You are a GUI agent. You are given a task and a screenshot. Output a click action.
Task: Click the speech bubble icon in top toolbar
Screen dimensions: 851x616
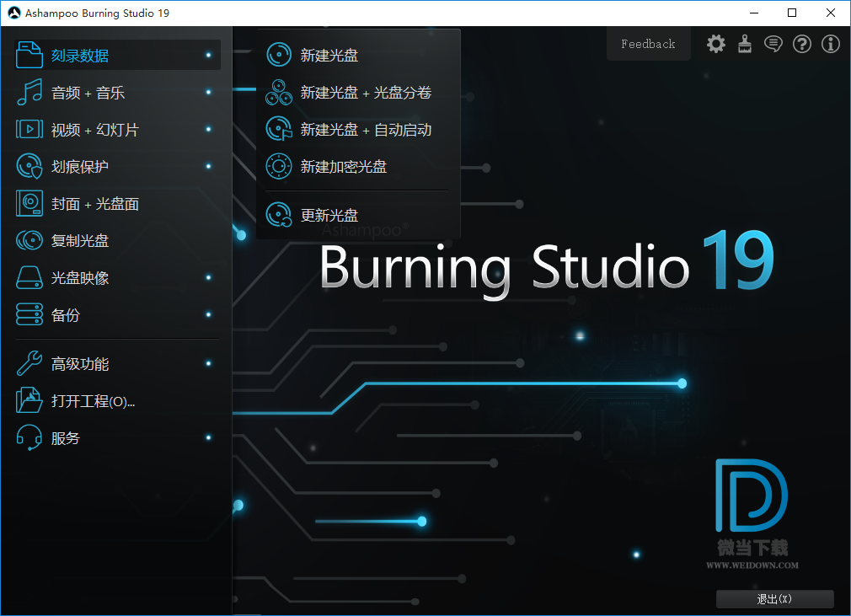pos(773,44)
